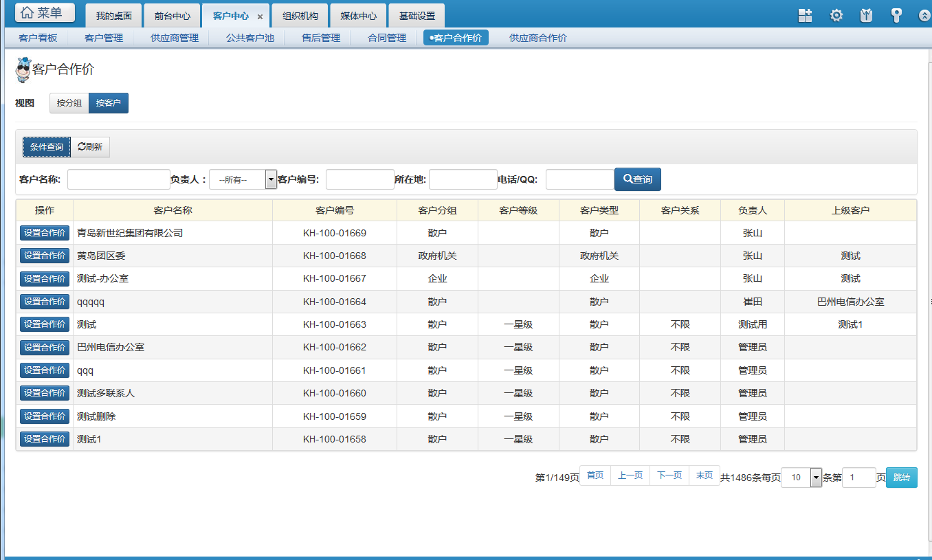
Task: Switch to the 前台中心 tab
Action: pos(173,16)
